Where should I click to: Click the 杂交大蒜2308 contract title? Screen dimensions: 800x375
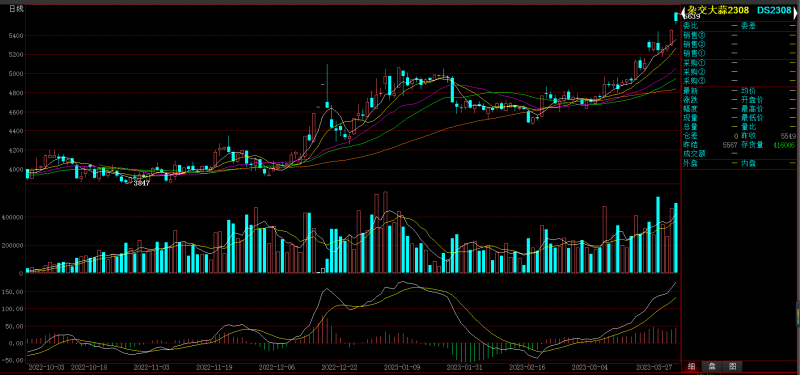(x=717, y=10)
